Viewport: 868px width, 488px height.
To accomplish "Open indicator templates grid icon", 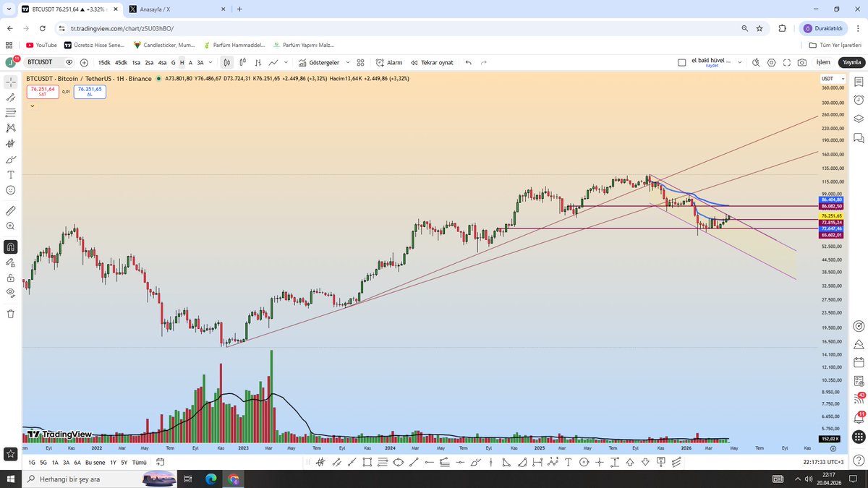I will 360,63.
